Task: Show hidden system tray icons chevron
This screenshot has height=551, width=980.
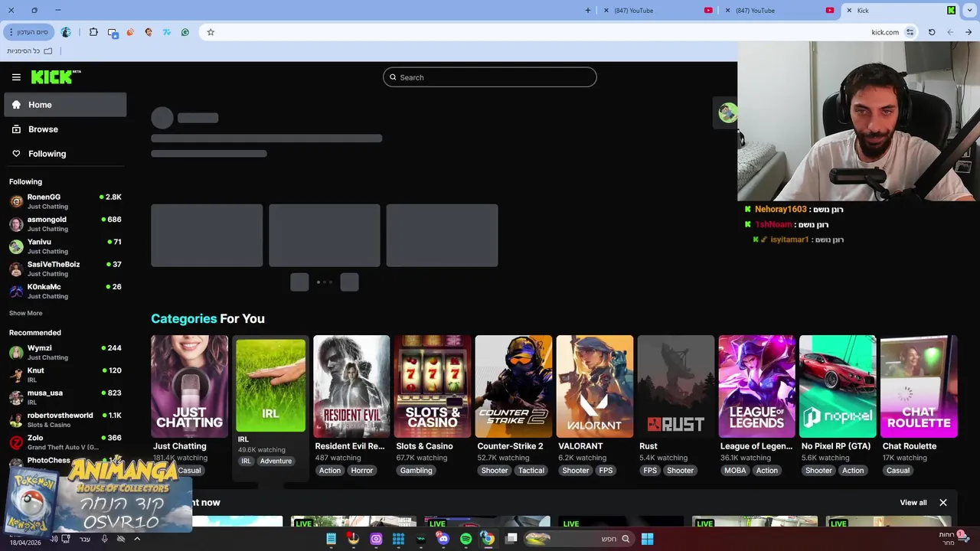Action: coord(137,539)
